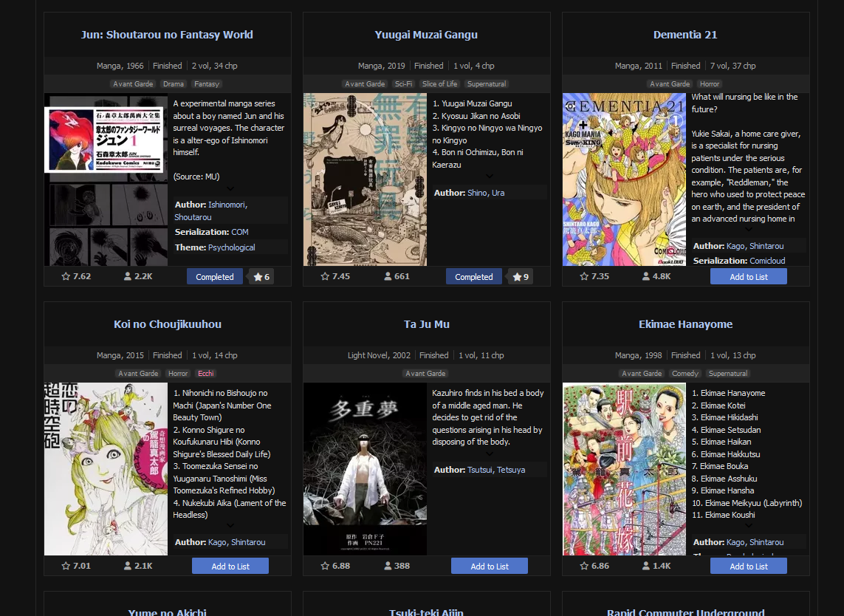
Task: Add Koi no Choujikuuhou to list
Action: (x=230, y=567)
